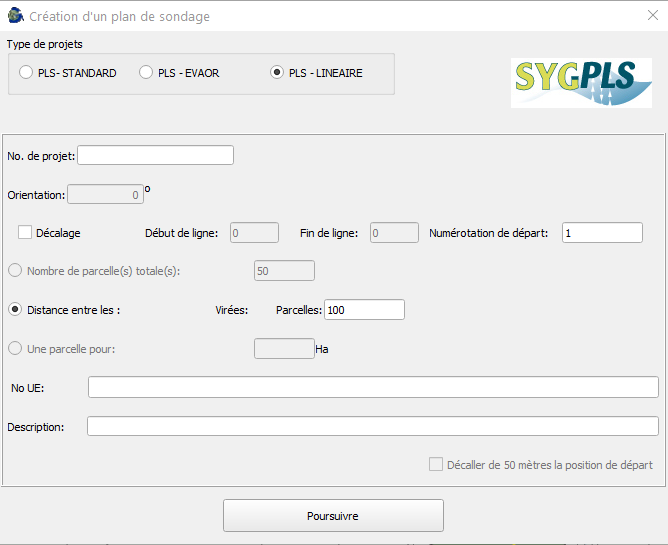Screen dimensions: 668x545
Task: Select PLS - LINEAIRE project type
Action: click(277, 73)
